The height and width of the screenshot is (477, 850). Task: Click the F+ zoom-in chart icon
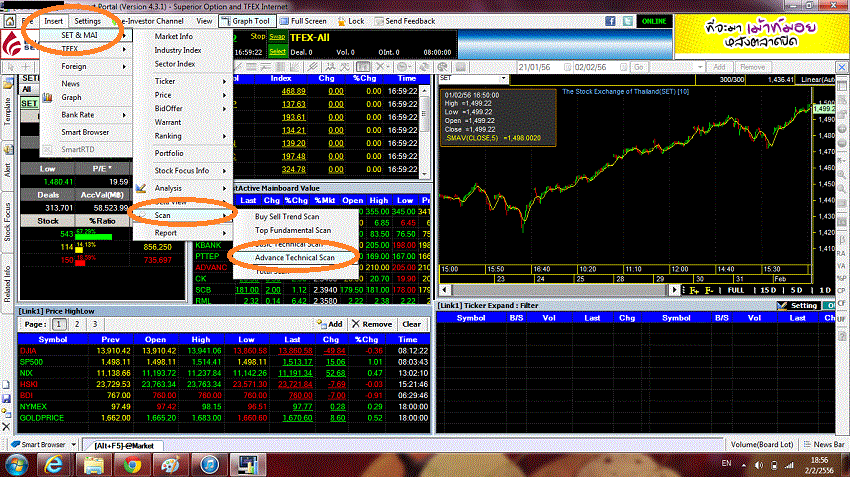[694, 291]
